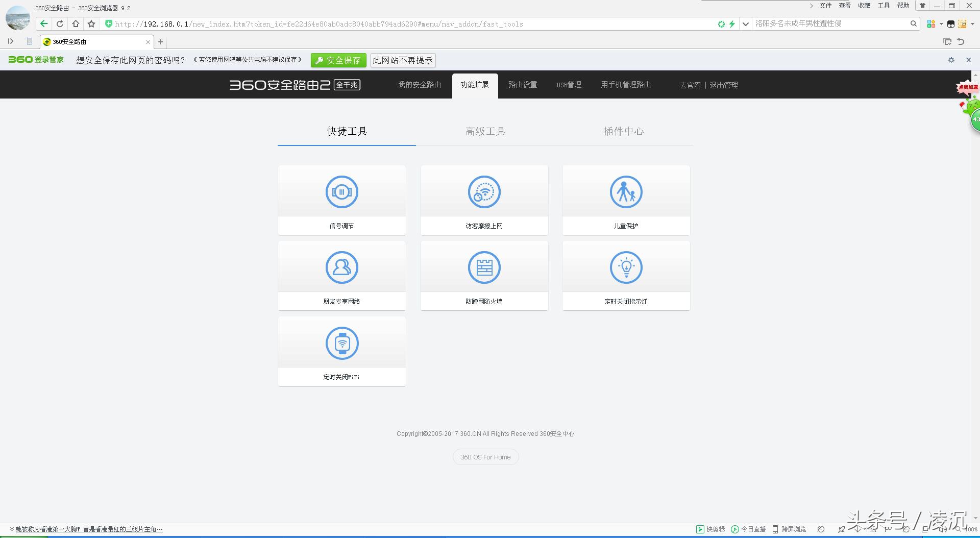Open the 信号调节 signal adjustment tool

coord(341,200)
